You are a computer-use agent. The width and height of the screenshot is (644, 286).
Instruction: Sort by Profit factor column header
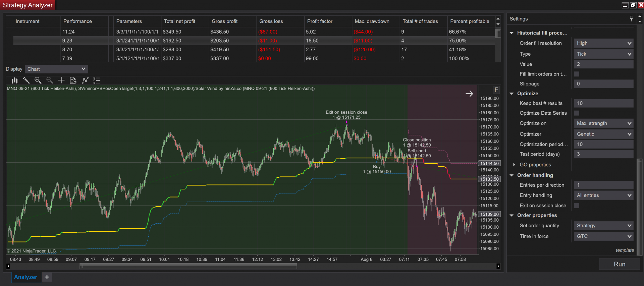(328, 21)
